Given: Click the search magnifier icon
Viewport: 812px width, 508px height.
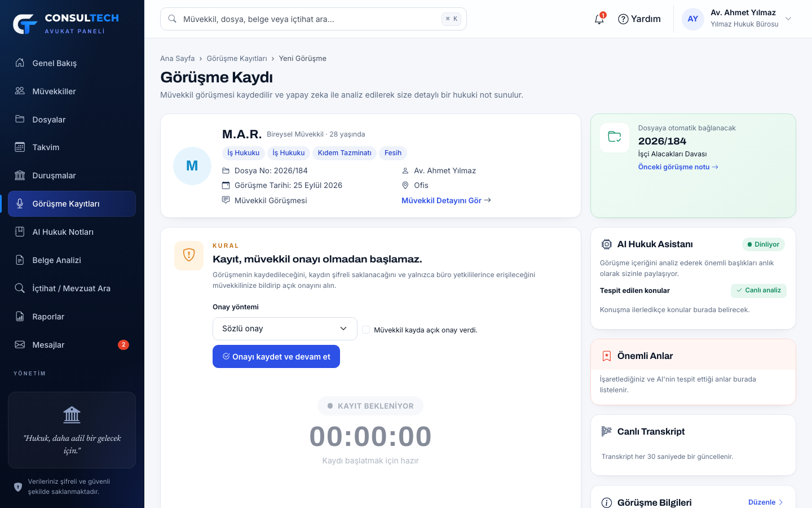Looking at the screenshot, I should [173, 19].
